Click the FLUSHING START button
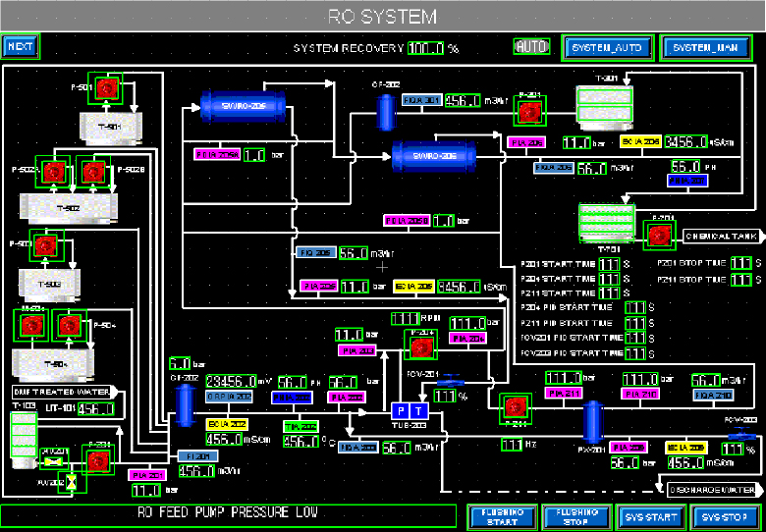This screenshot has height=532, width=766. pos(502,517)
